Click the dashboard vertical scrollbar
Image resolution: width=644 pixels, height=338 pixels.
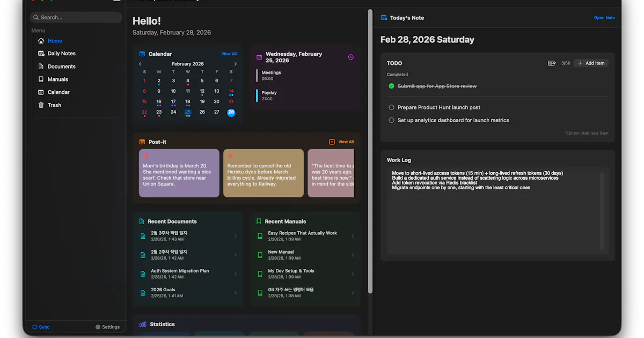(x=370, y=151)
